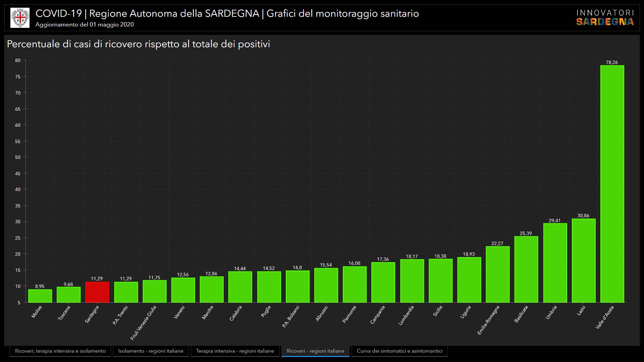Open Curva dei sintomatici e asintomantici tab
Image resolution: width=644 pixels, height=362 pixels.
pyautogui.click(x=399, y=351)
